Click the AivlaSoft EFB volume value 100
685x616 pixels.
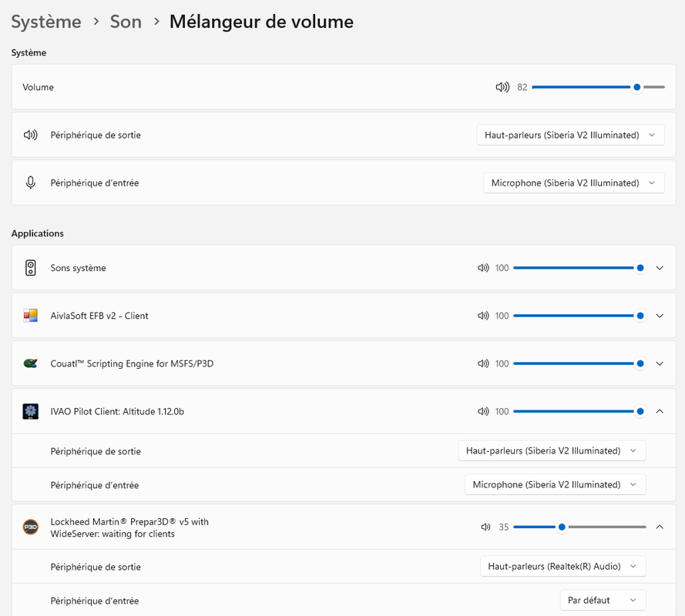pyautogui.click(x=502, y=316)
